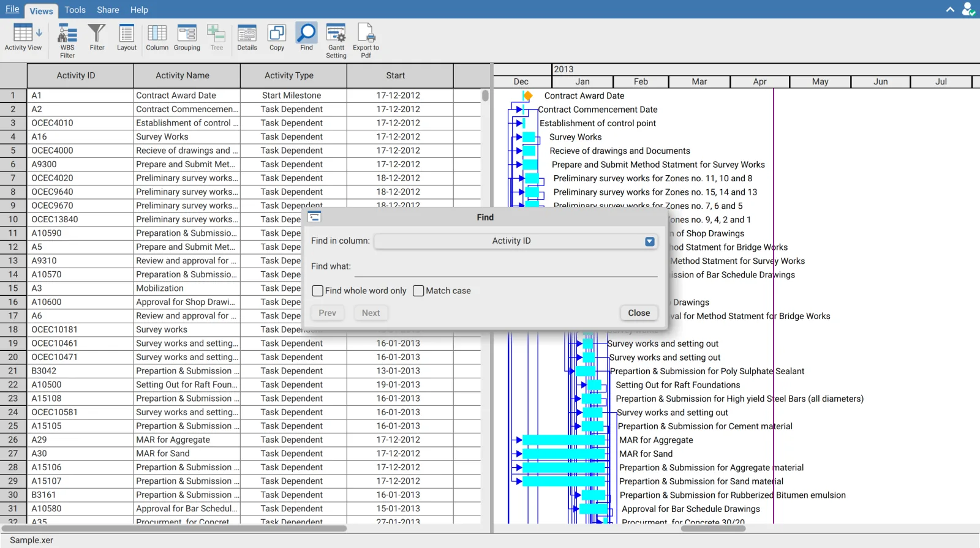
Task: Switch to the Views tab
Action: 41,10
